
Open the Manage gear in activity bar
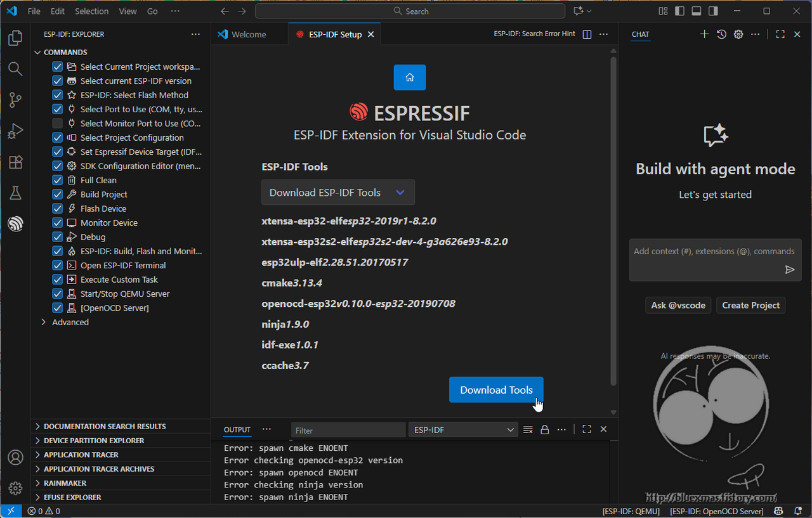[15, 488]
